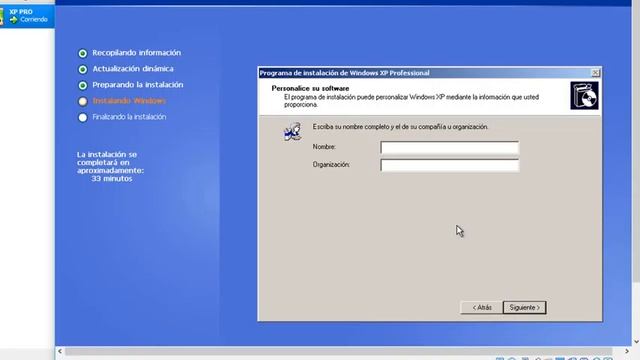The height and width of the screenshot is (360, 640).
Task: Click the vertical scrollbar down arrow
Action: [x=636, y=342]
